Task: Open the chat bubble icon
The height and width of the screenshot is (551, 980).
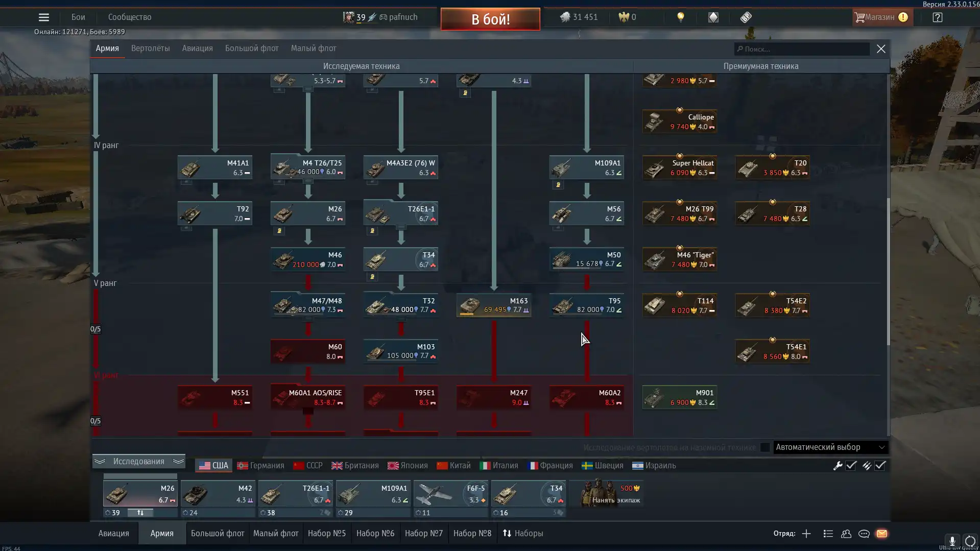Action: pyautogui.click(x=864, y=534)
